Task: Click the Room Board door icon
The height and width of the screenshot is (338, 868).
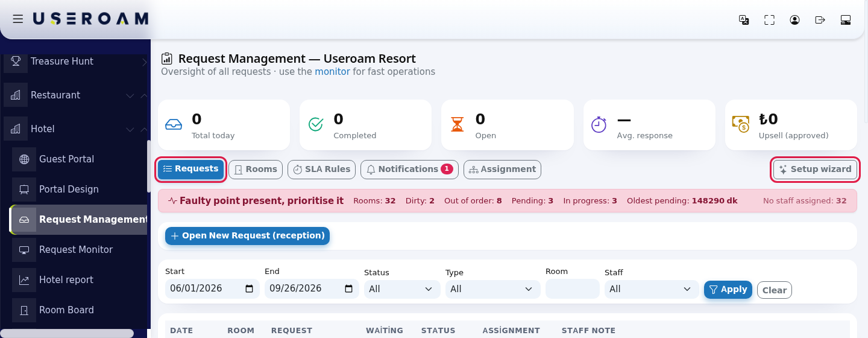Action: (x=24, y=310)
